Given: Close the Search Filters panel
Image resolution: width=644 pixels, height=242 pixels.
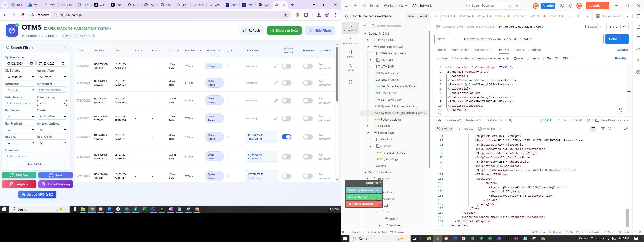Looking at the screenshot, I should pyautogui.click(x=64, y=48).
